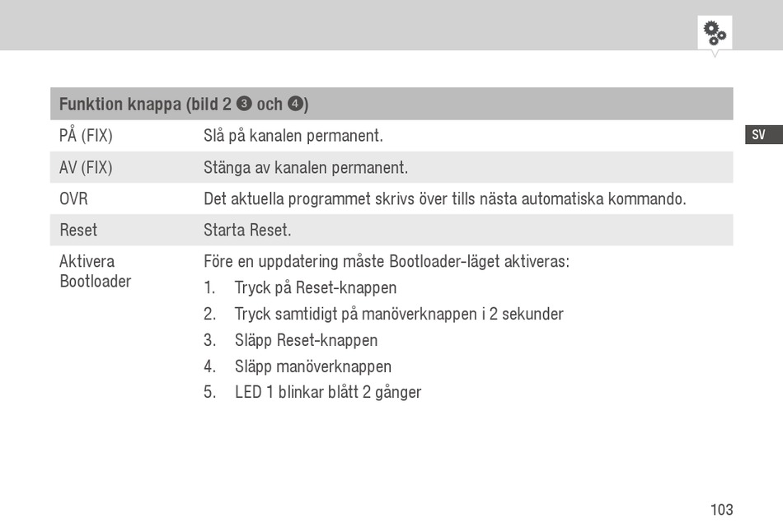Click the circled number 4 icon
The height and width of the screenshot is (532, 783).
(x=296, y=103)
